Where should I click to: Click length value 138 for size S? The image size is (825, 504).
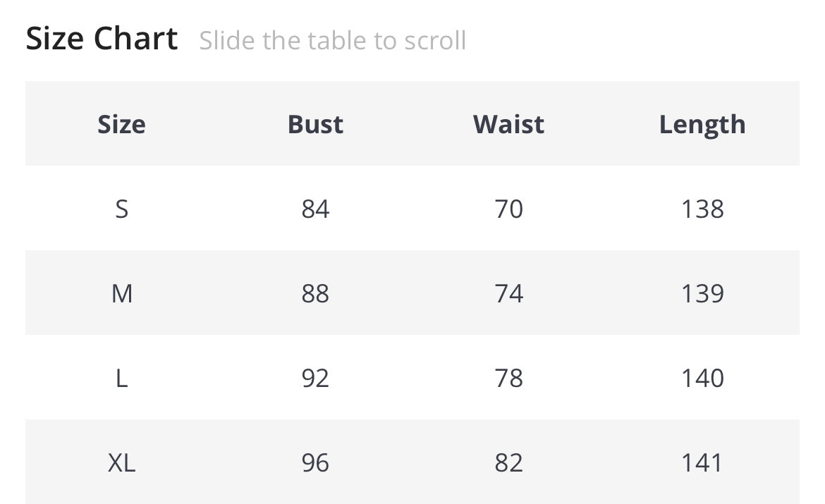(702, 209)
